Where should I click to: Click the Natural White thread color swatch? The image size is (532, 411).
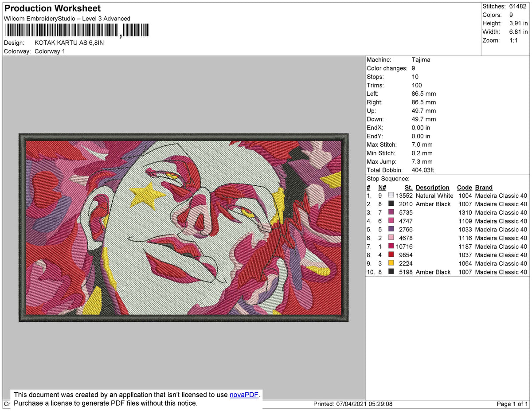[391, 196]
